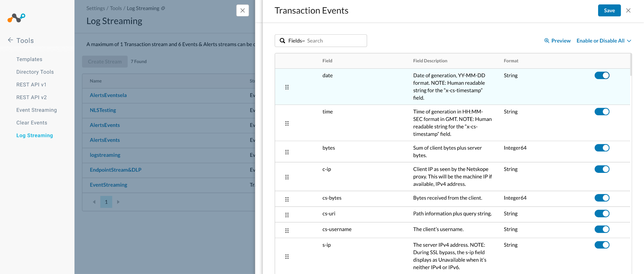The image size is (644, 274).
Task: Open the AlertsEventsela stream
Action: [x=108, y=95]
